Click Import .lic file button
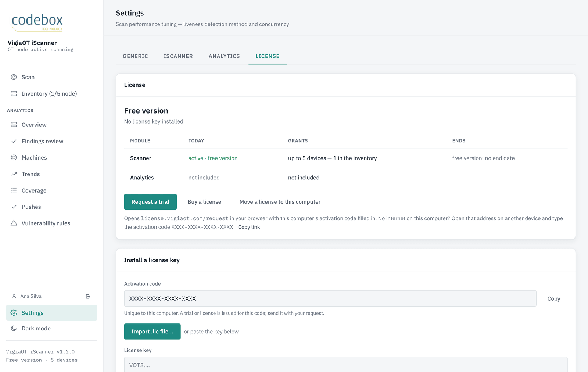The height and width of the screenshot is (372, 588). tap(152, 332)
